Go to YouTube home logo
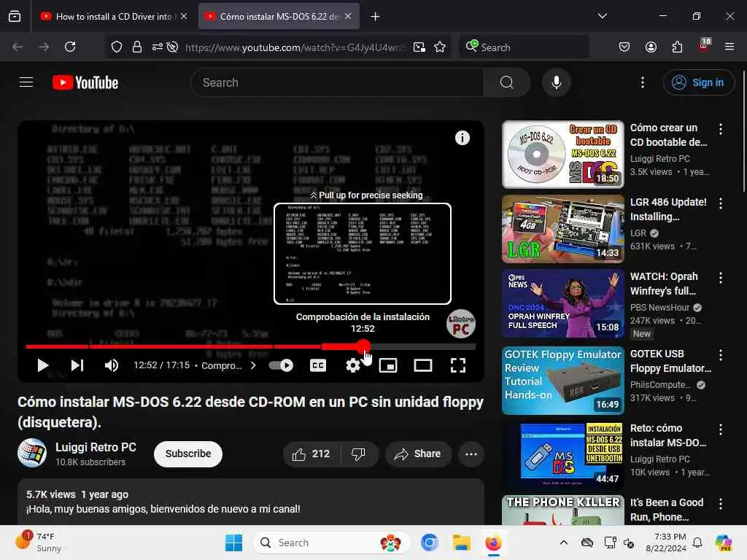 point(85,82)
